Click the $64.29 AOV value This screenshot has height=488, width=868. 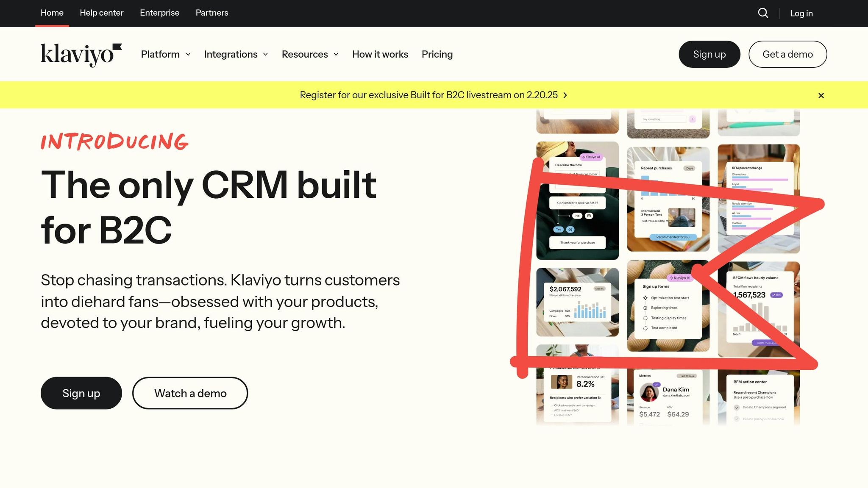678,414
